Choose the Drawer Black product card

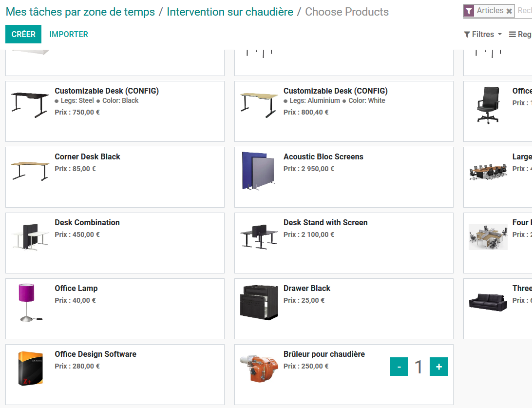pyautogui.click(x=343, y=309)
